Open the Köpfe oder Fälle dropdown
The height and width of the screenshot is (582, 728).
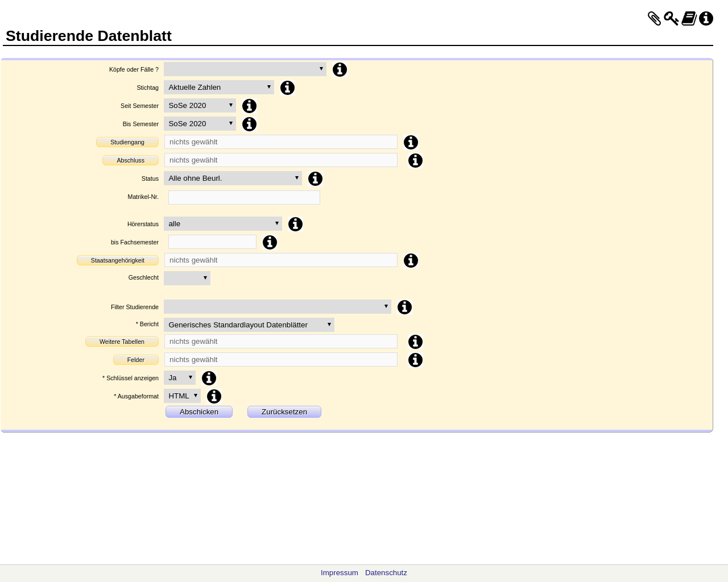[x=245, y=69]
